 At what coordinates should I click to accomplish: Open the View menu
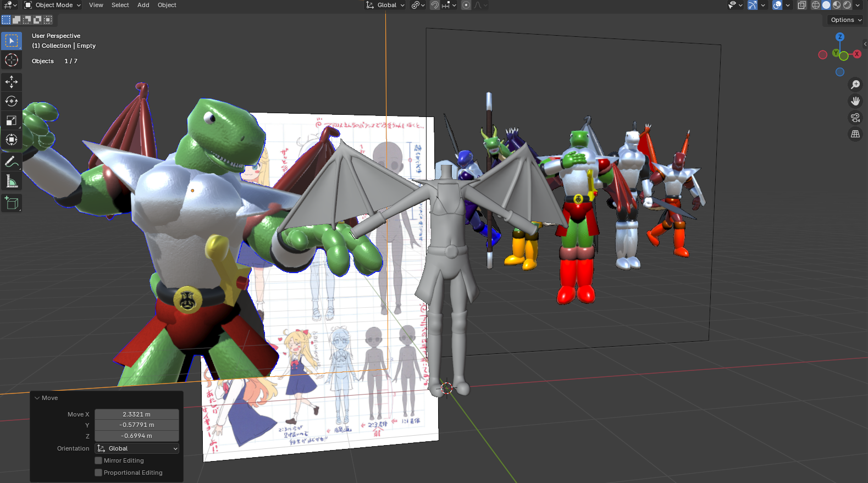click(96, 5)
